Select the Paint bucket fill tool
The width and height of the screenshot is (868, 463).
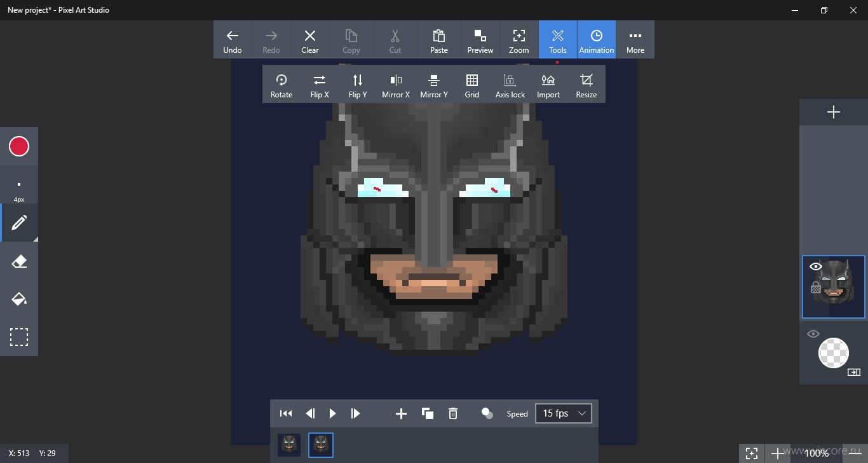coord(19,299)
